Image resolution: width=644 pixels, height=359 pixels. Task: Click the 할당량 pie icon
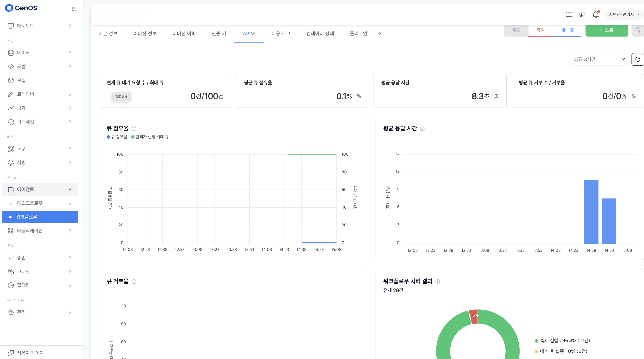[11, 285]
